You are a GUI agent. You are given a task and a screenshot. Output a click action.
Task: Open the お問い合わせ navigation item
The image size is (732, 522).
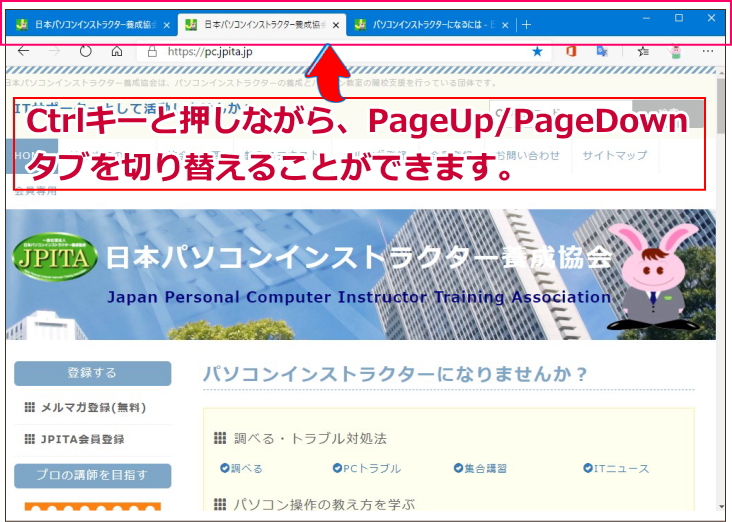pyautogui.click(x=528, y=155)
